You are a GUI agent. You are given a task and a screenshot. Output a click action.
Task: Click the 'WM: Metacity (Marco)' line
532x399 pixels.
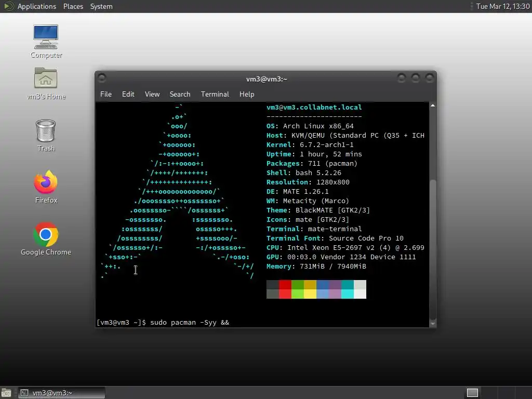(308, 201)
